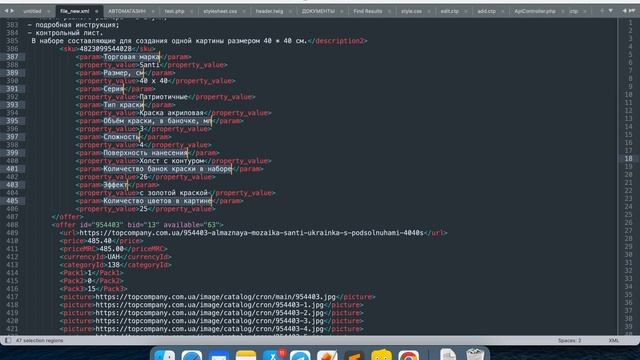Close the file_new.xml tab

tap(96, 11)
